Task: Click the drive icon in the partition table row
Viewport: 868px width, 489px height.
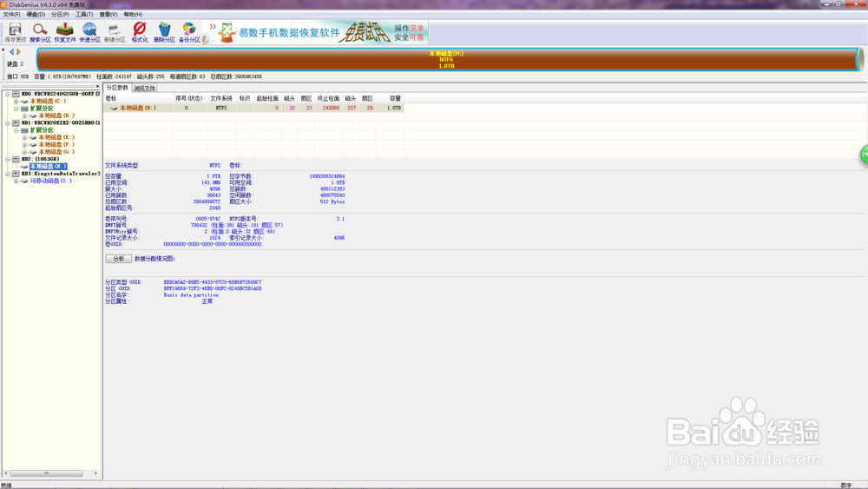Action: tap(114, 108)
